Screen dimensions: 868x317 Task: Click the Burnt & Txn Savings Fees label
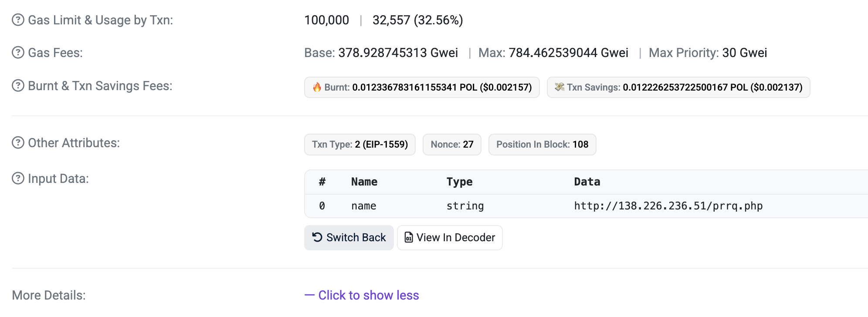pos(100,86)
